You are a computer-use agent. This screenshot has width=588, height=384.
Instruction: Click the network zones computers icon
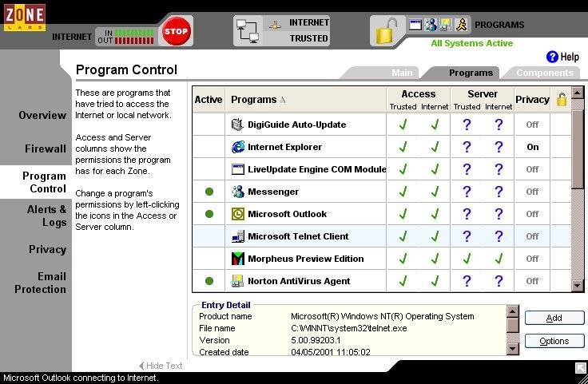(248, 31)
